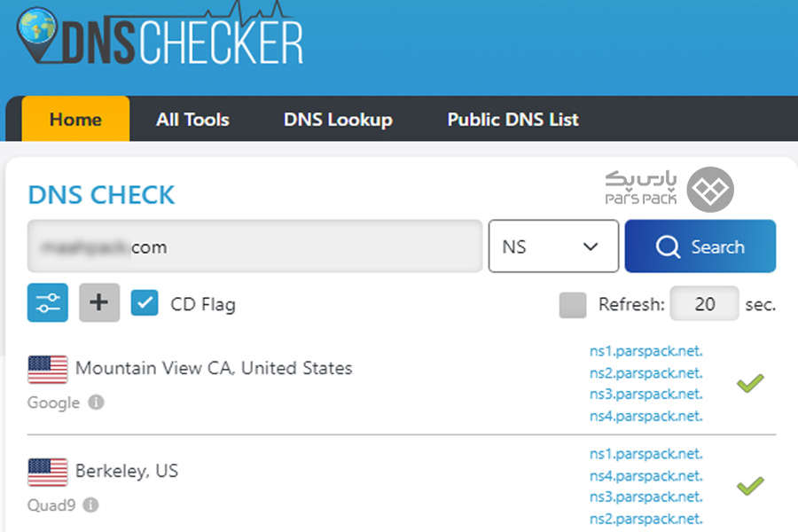Viewport: 798px width, 532px height.
Task: Click the info icon next to Quad9
Action: pos(90,505)
